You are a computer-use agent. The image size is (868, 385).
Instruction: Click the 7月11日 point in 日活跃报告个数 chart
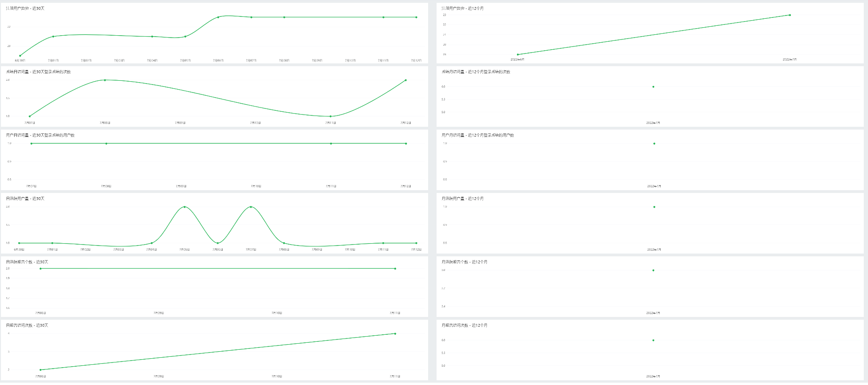pyautogui.click(x=395, y=269)
